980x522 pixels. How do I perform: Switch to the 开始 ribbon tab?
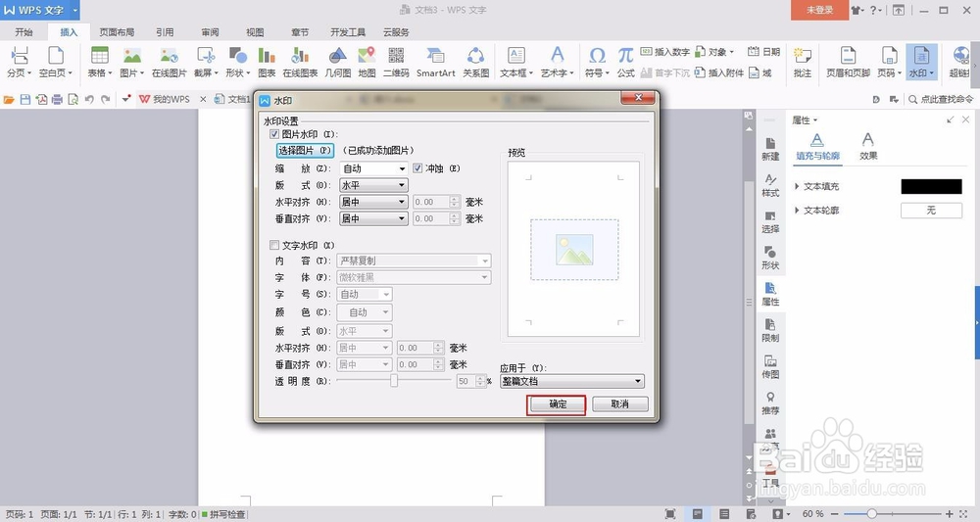[24, 32]
